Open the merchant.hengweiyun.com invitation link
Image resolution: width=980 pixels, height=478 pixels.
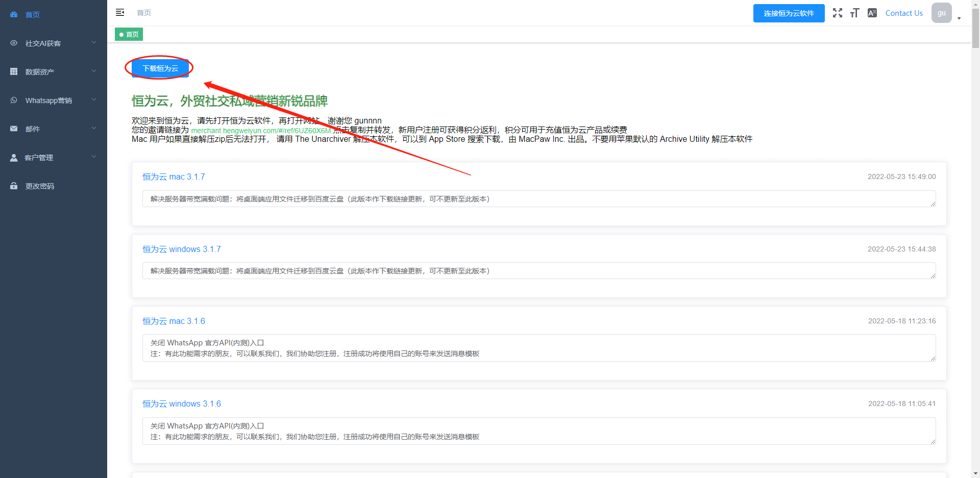coord(261,131)
